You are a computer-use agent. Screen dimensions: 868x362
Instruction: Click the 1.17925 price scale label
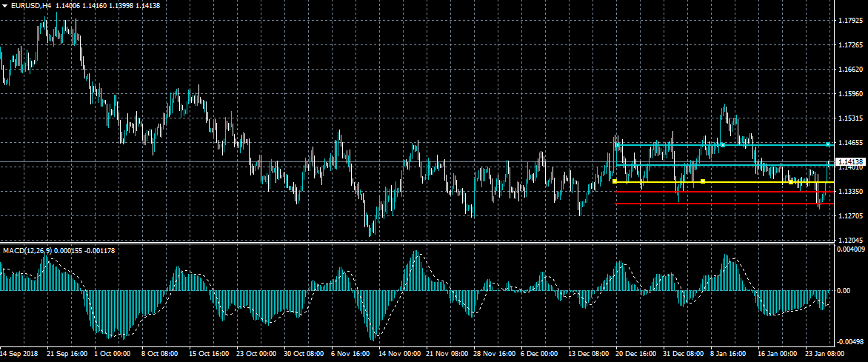(850, 21)
